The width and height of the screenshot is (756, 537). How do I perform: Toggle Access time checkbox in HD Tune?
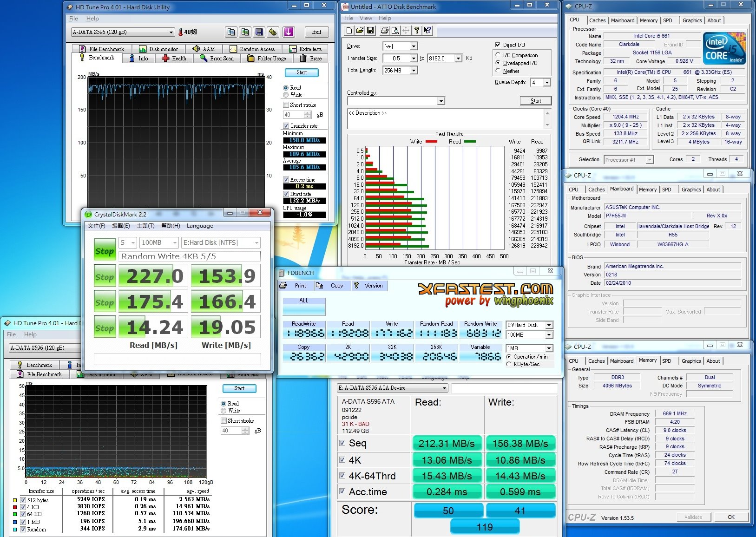coord(286,180)
